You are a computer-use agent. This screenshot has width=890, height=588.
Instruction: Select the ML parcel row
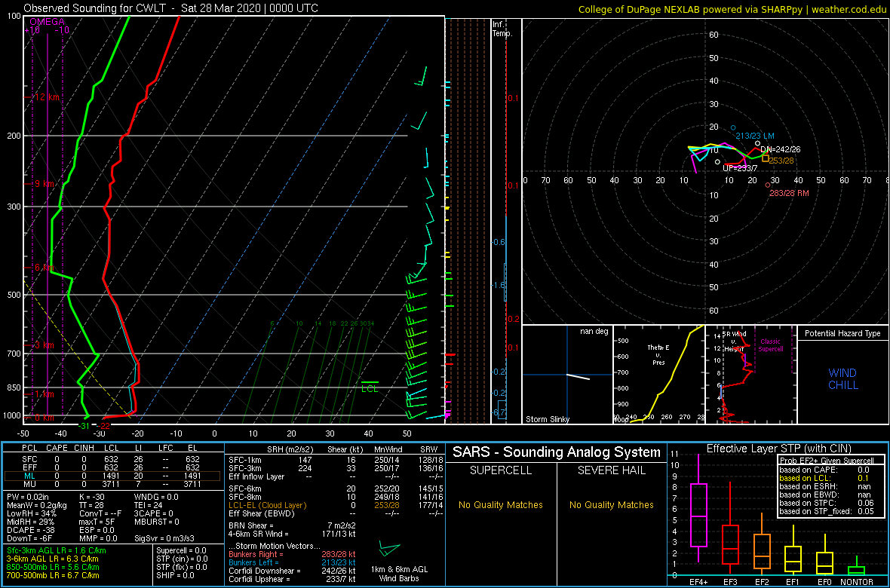point(113,476)
